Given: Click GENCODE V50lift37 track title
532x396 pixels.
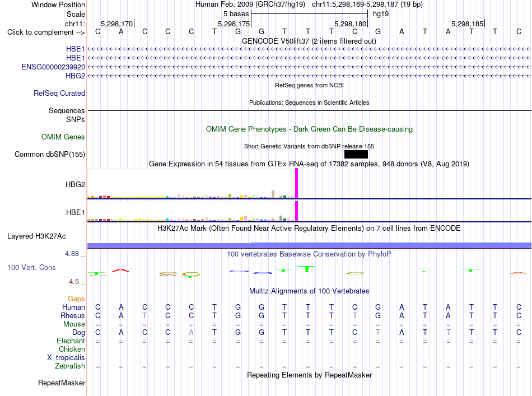Looking at the screenshot, I should point(309,41).
